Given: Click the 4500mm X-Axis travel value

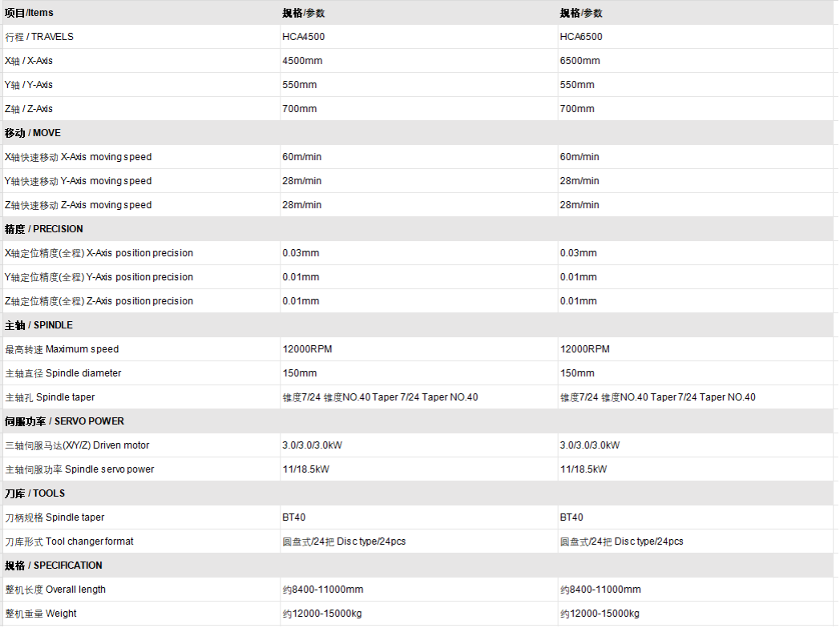Looking at the screenshot, I should click(302, 61).
